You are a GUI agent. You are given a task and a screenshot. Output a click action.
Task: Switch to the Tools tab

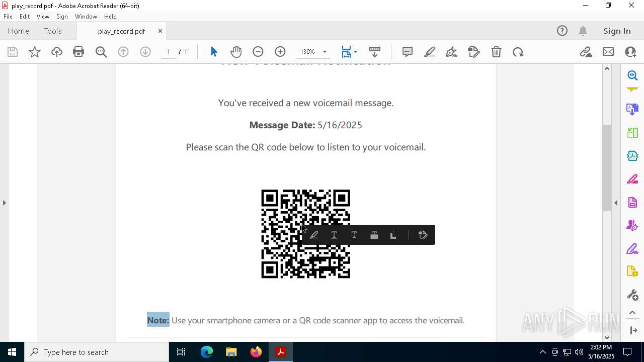point(53,31)
